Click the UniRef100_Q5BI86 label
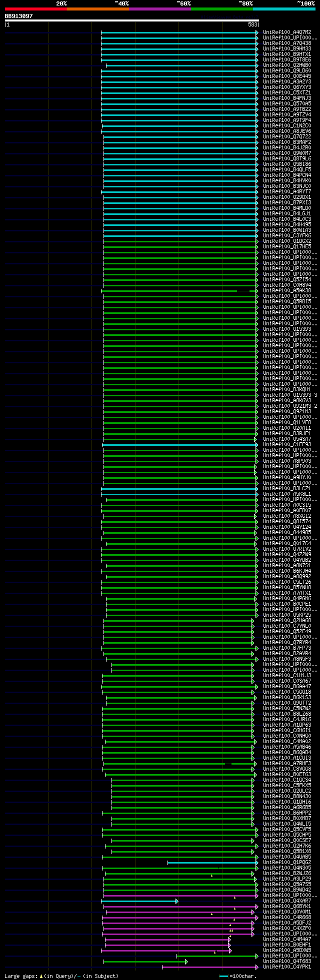This screenshot has height=980, width=320. pos(287,164)
